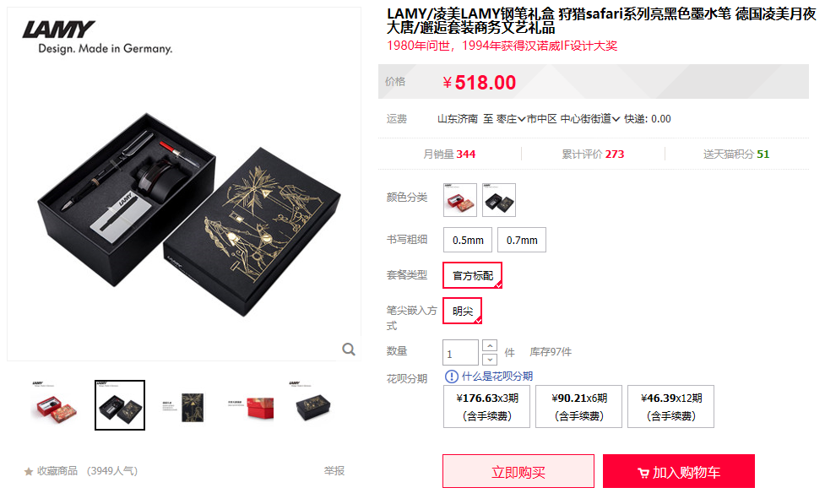The image size is (825, 504).
Task: Click the star icon beside 收藏商品
Action: point(29,471)
